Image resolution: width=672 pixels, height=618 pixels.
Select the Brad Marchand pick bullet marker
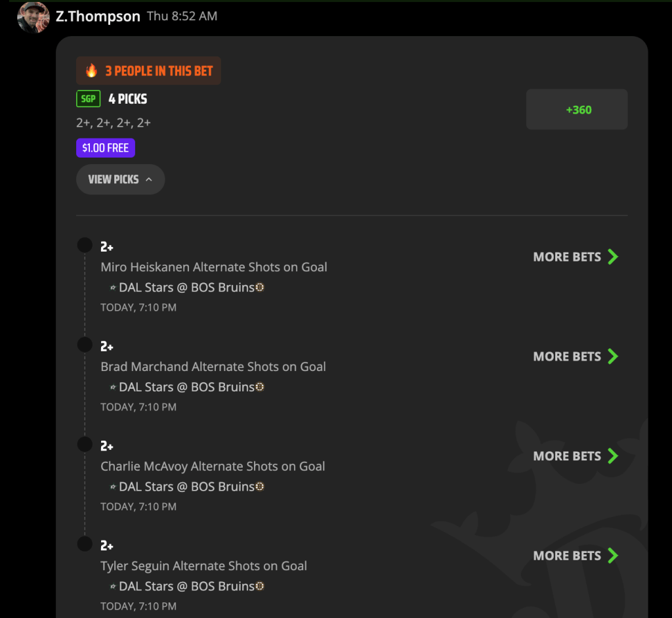pyautogui.click(x=85, y=344)
